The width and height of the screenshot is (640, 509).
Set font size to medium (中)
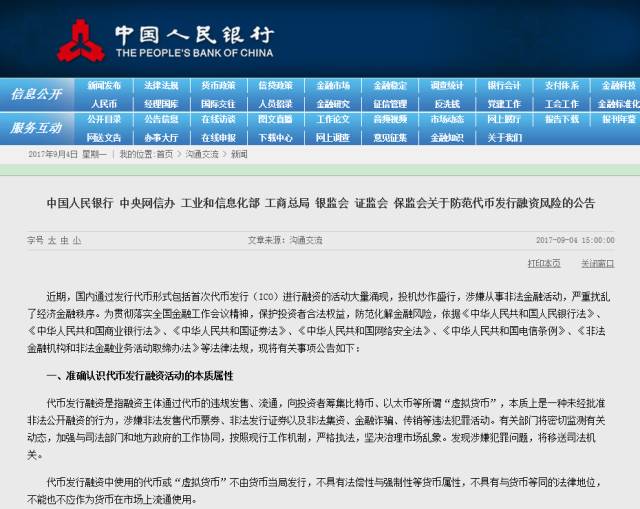click(x=64, y=240)
